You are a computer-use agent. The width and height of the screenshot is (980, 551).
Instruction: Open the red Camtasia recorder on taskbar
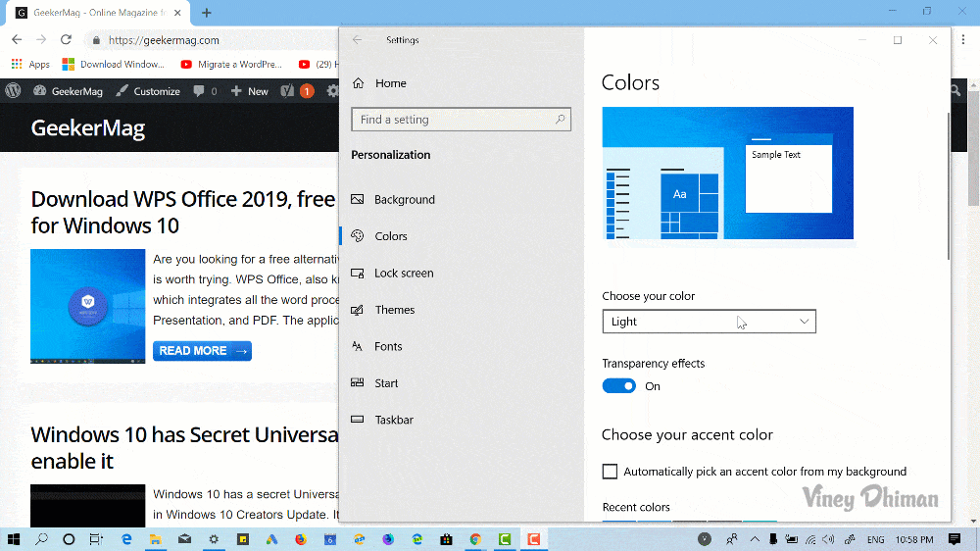[534, 539]
